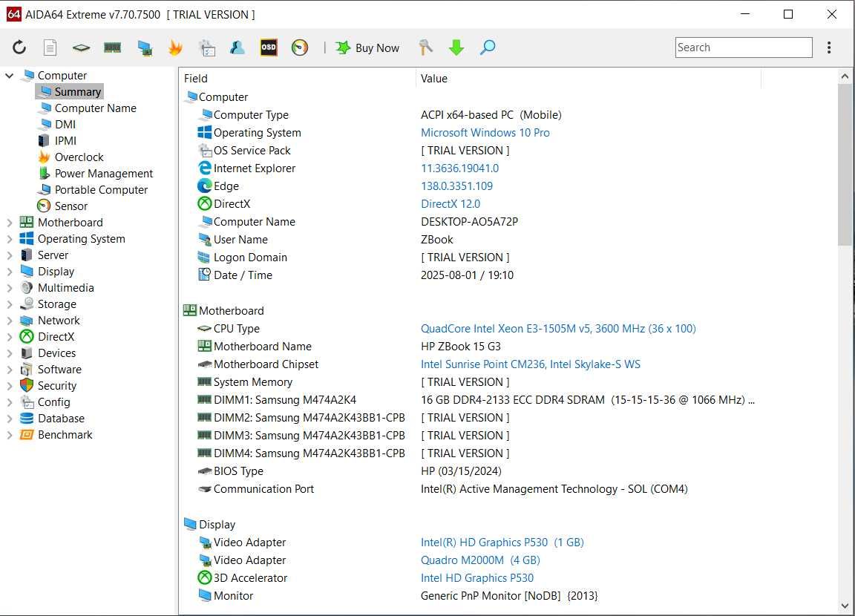
Task: Click the Microsoft Windows 10 Pro link
Action: tap(485, 132)
